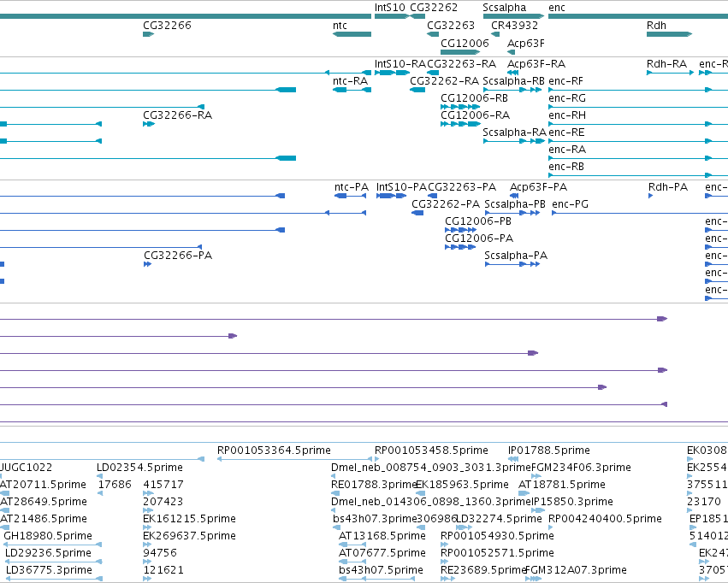Click the Scsalpha-RA transcript label

(514, 132)
